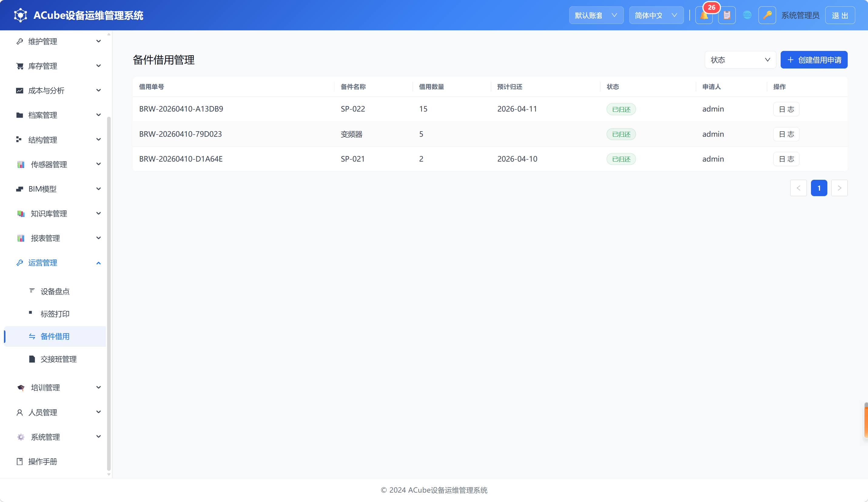Click the 库存管理 cart icon
This screenshot has height=502, width=868.
[x=20, y=66]
